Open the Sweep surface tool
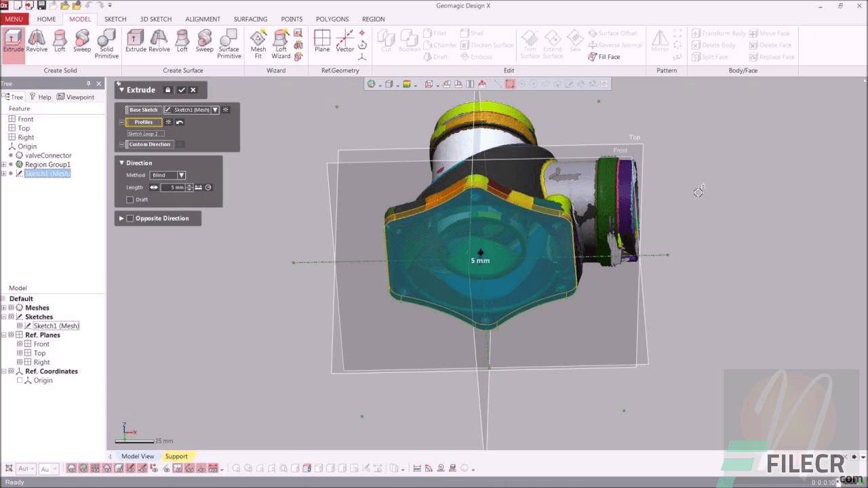 (204, 41)
